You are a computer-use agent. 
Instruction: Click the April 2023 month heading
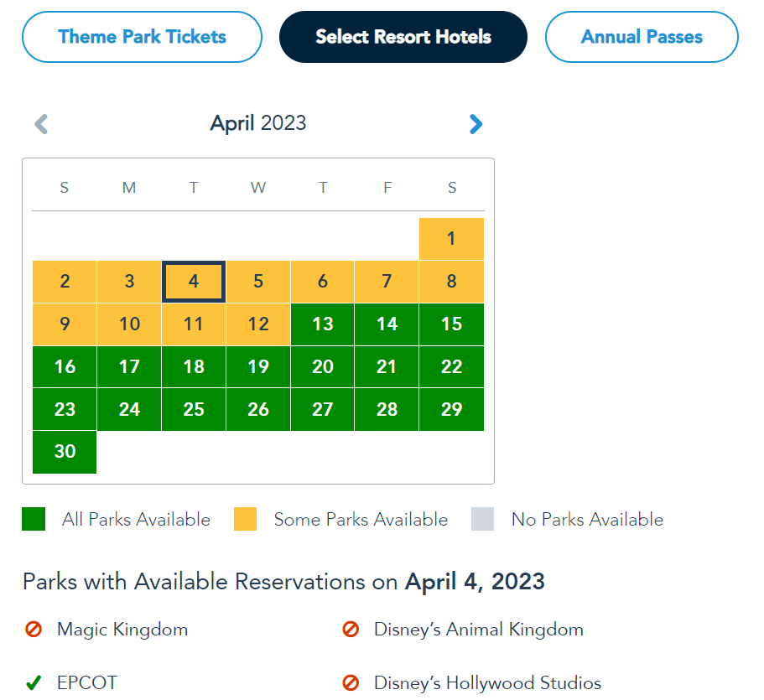pos(258,124)
